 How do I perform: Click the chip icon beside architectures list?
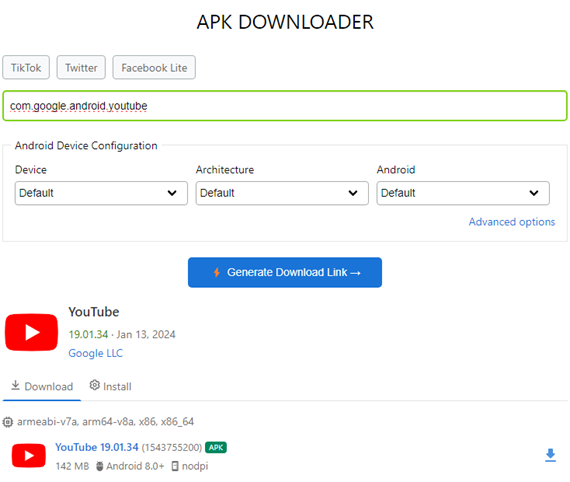tap(8, 422)
